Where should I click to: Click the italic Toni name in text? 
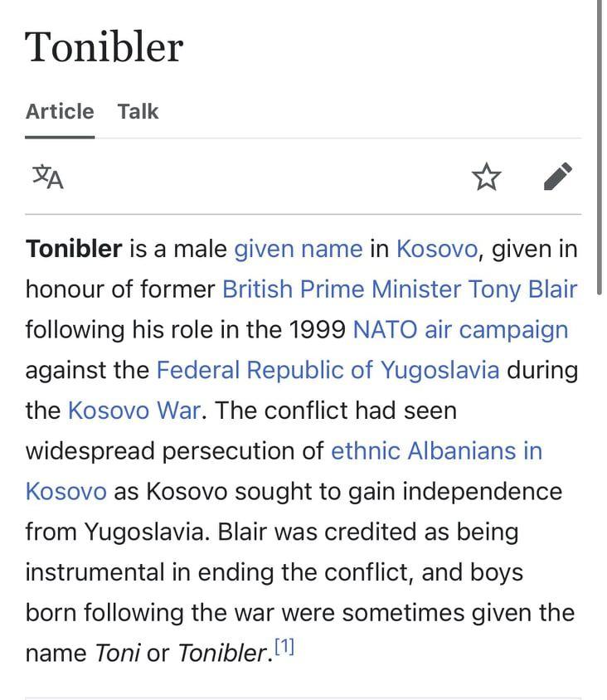117,654
